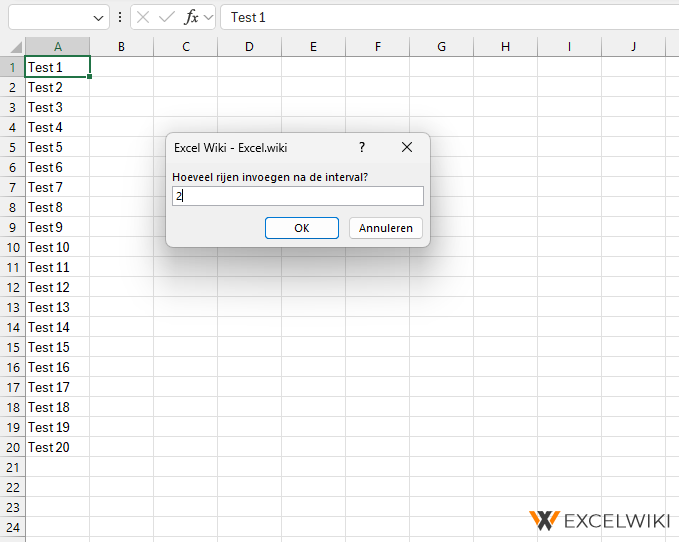Click the formula bar Cancel X icon
Image resolution: width=679 pixels, height=542 pixels.
pos(144,17)
